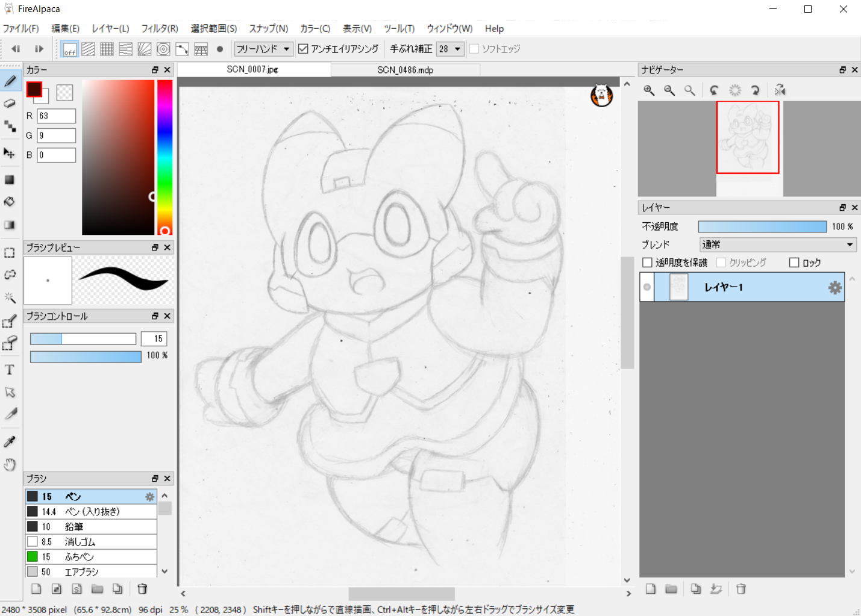Open the レイヤー(L) menu
861x616 pixels.
pos(110,28)
